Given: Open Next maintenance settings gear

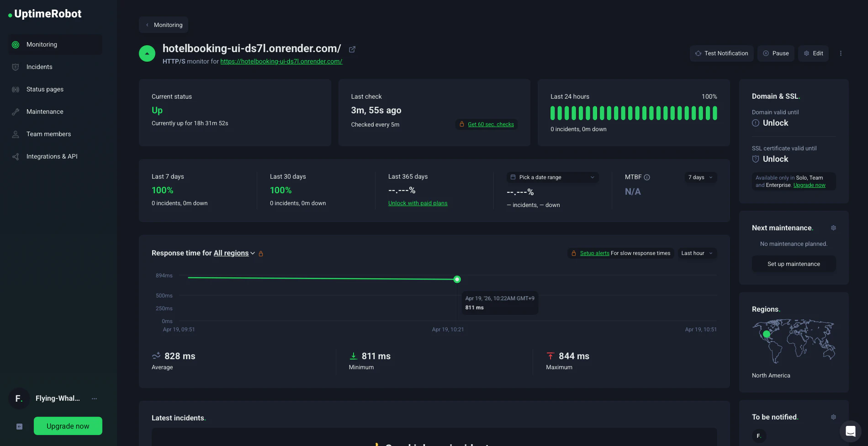Looking at the screenshot, I should point(833,228).
